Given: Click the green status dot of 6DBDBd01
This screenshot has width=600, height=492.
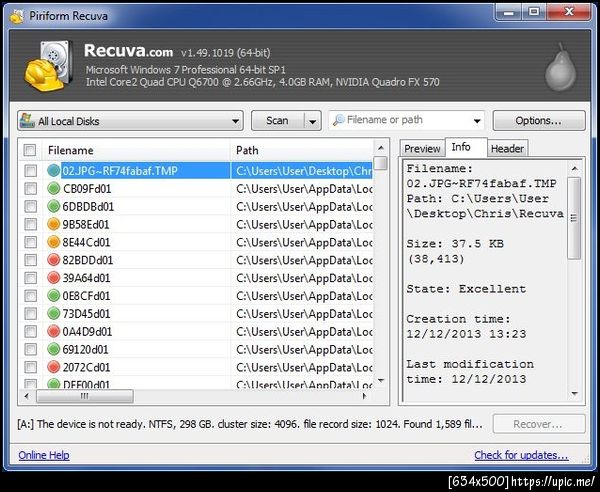Looking at the screenshot, I should click(x=54, y=207).
